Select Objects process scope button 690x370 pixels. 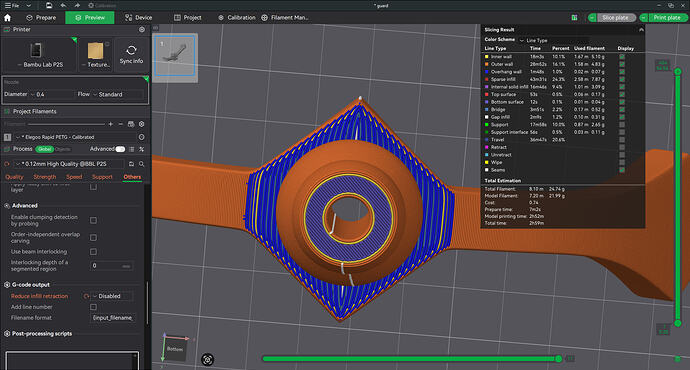tap(62, 149)
